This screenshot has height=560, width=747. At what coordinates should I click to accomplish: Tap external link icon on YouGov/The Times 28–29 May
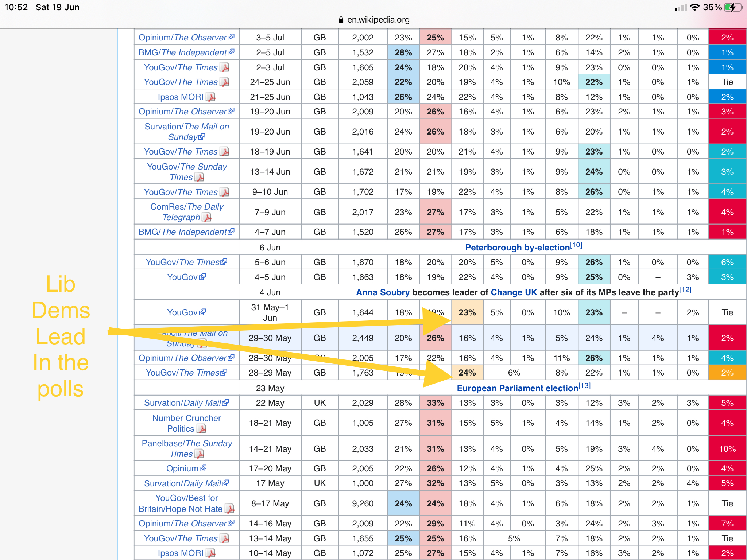(224, 372)
